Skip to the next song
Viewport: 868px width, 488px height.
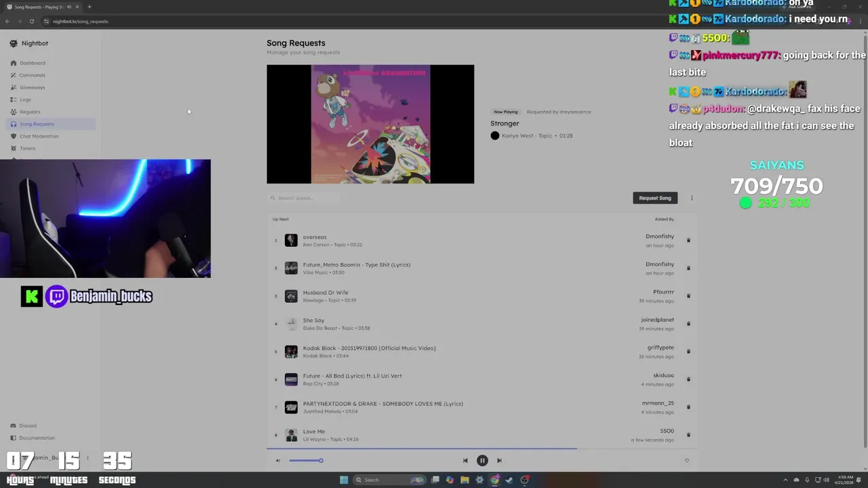499,460
